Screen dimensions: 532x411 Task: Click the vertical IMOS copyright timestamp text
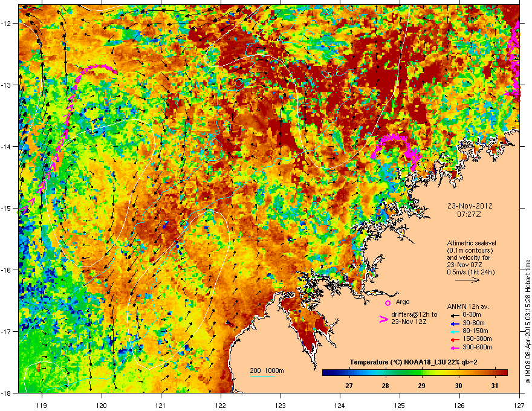coord(528,322)
